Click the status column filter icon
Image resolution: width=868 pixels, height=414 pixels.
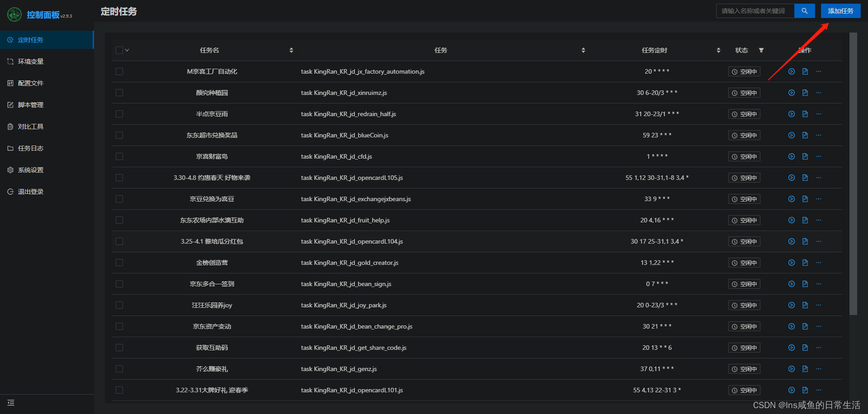[x=761, y=50]
